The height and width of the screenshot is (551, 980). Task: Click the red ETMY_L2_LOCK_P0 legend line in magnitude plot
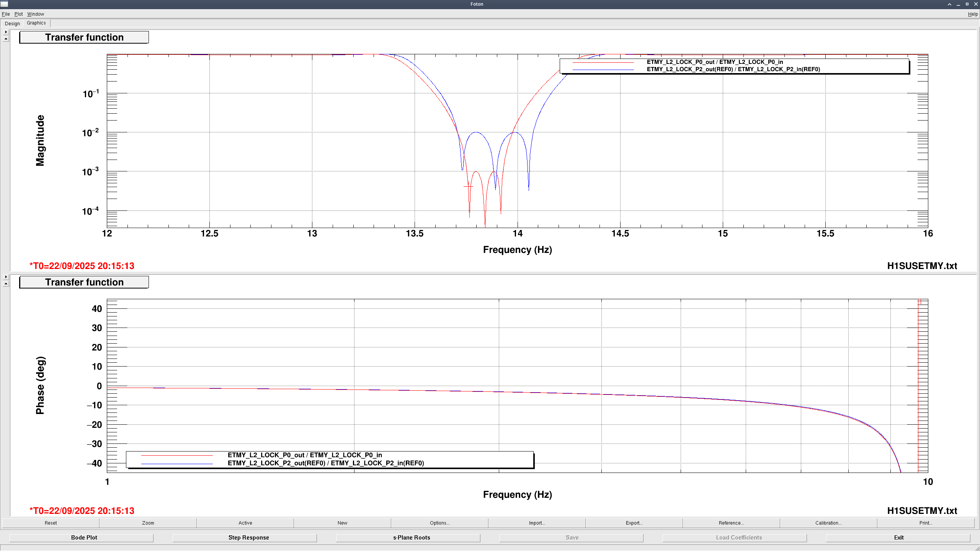pos(603,62)
